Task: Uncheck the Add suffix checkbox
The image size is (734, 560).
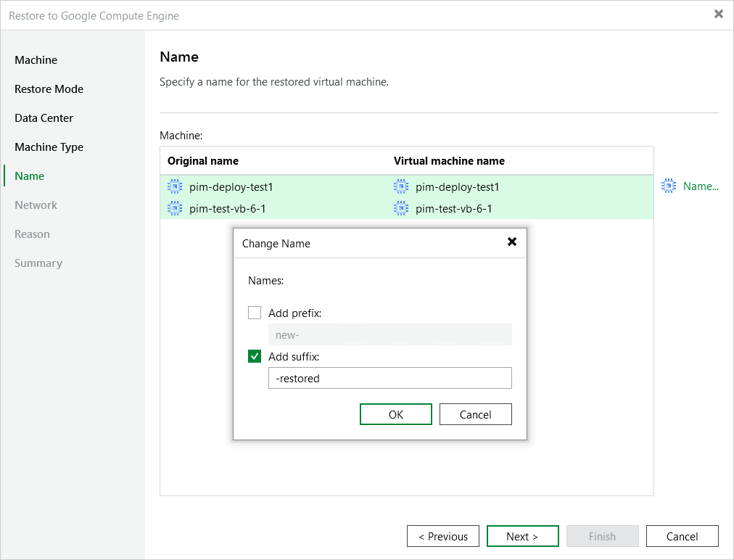Action: click(254, 356)
